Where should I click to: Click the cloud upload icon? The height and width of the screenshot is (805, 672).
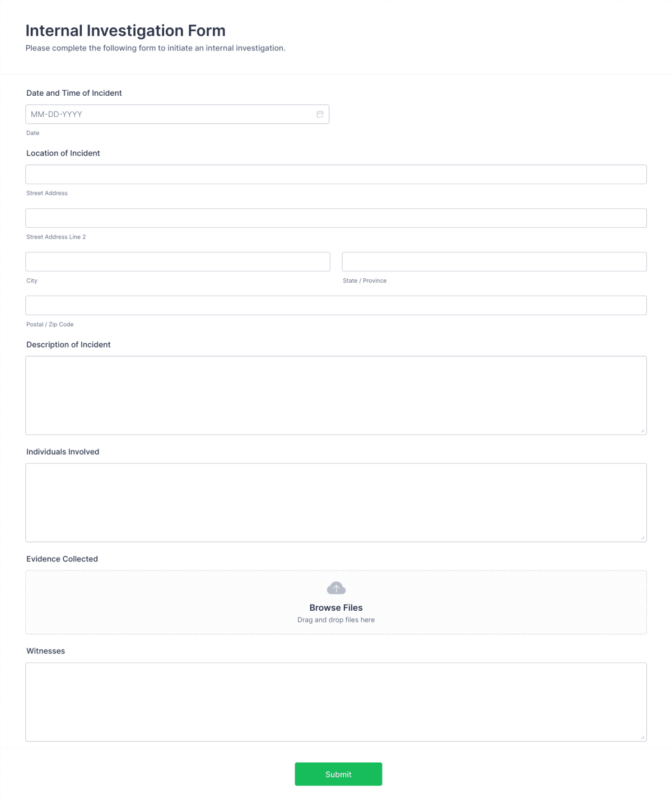coord(336,588)
